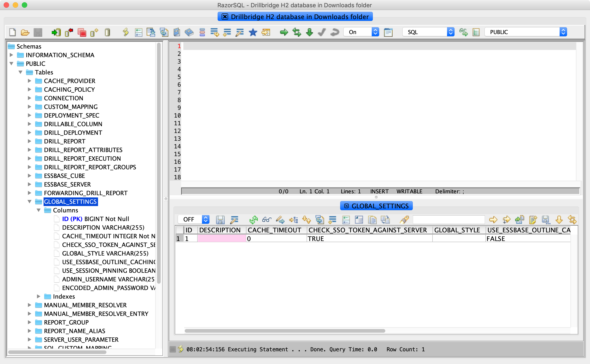Click the disconnect database icon with red arrow

(69, 32)
